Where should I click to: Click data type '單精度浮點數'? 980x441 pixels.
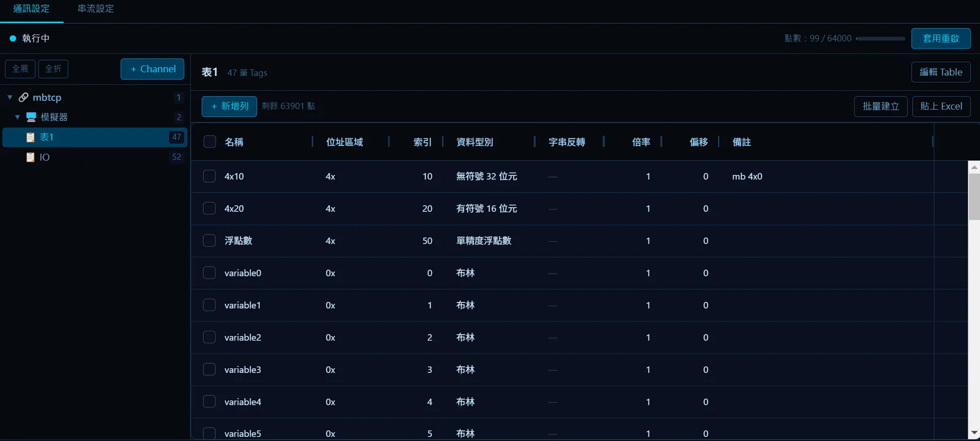(x=484, y=241)
